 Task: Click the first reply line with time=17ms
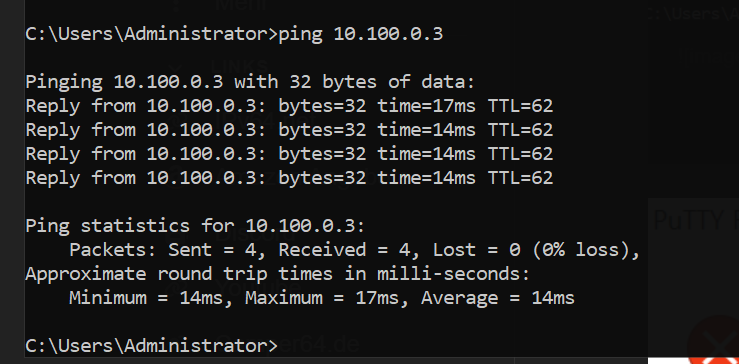click(289, 106)
